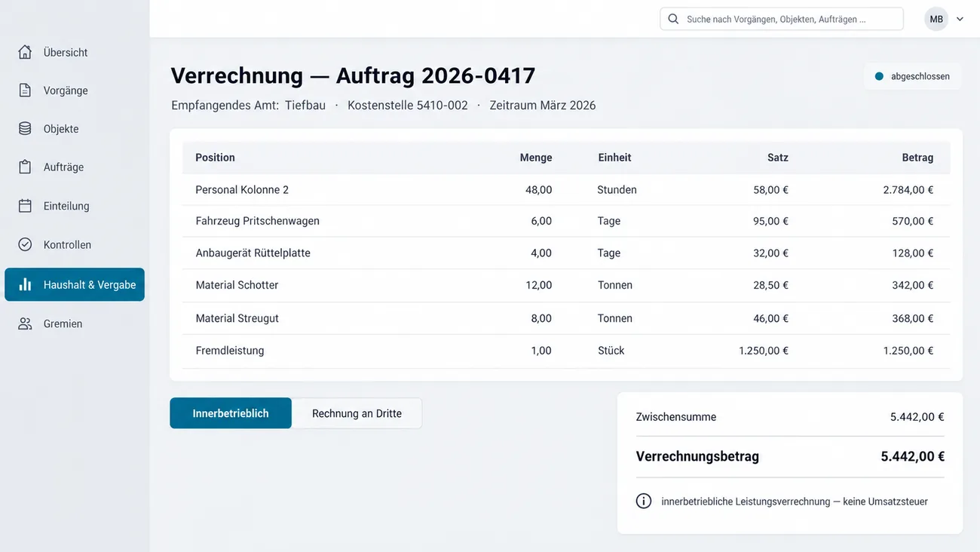980x552 pixels.
Task: Click the 570,00 € amount
Action: pyautogui.click(x=913, y=221)
